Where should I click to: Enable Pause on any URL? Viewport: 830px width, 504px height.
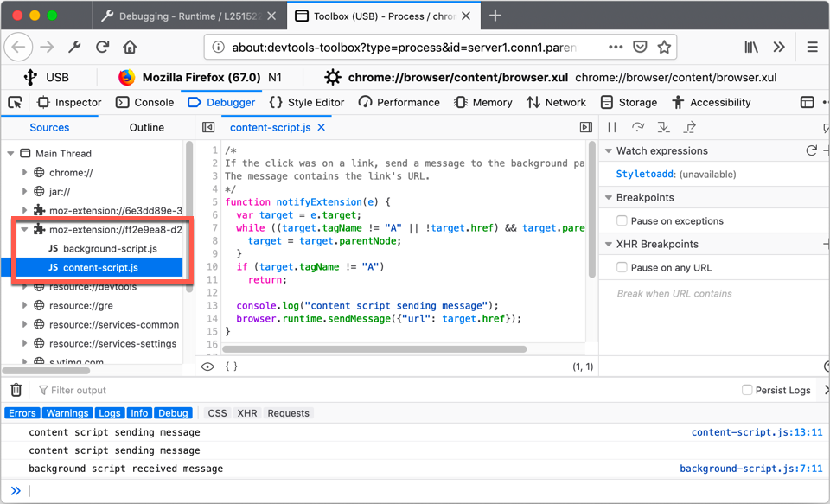(x=620, y=268)
